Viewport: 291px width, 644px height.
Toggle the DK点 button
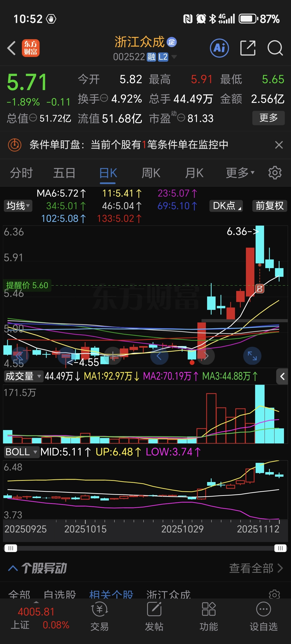pyautogui.click(x=226, y=206)
